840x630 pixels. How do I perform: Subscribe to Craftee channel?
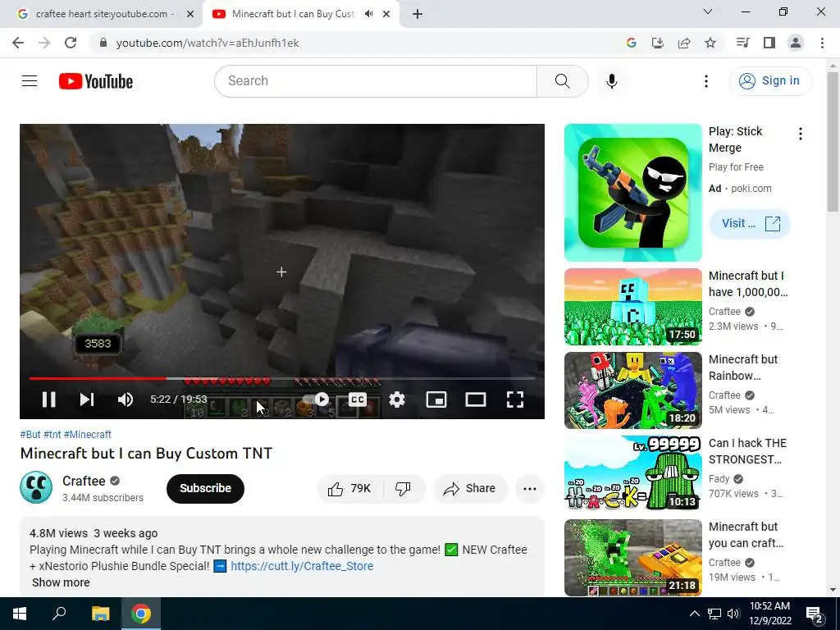pos(205,489)
